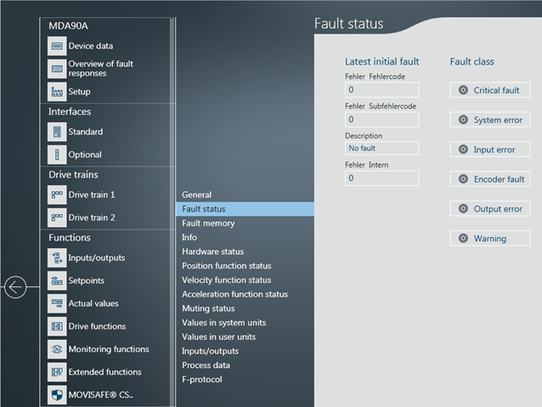Toggle the Warning indicator
The height and width of the screenshot is (407, 542).
(x=463, y=238)
